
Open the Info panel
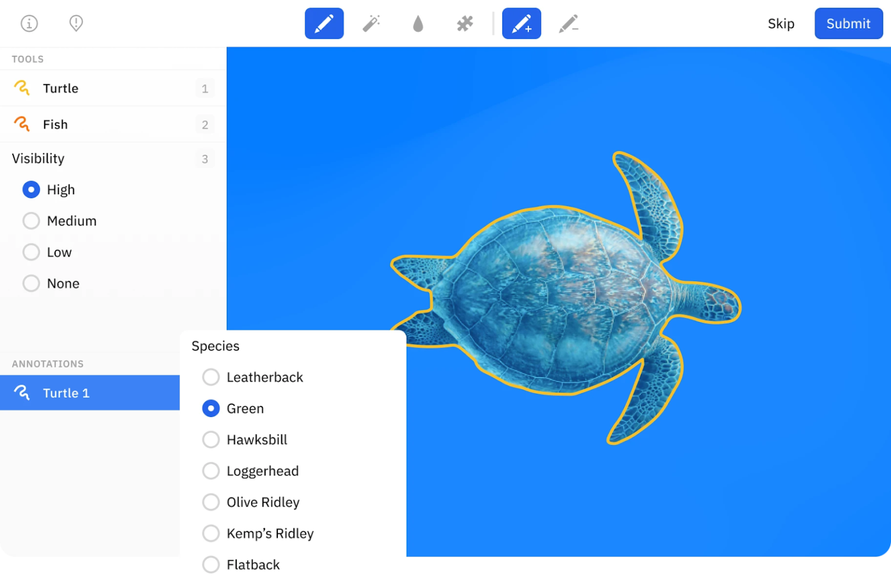click(29, 23)
